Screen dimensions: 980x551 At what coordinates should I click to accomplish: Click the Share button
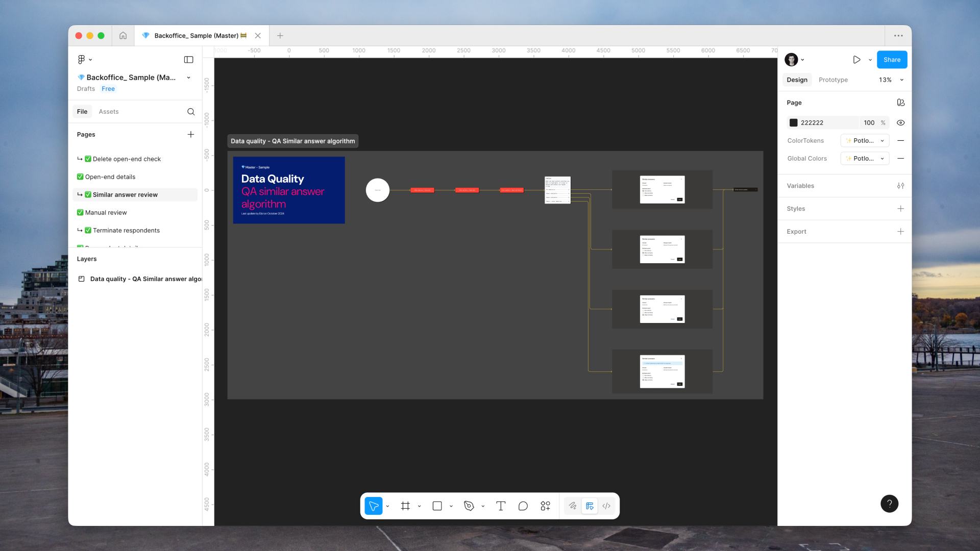pos(892,60)
